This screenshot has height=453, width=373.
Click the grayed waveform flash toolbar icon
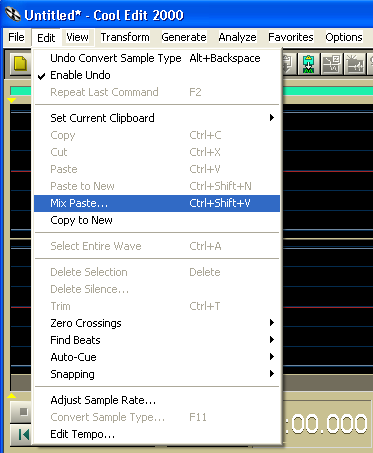(x=354, y=64)
